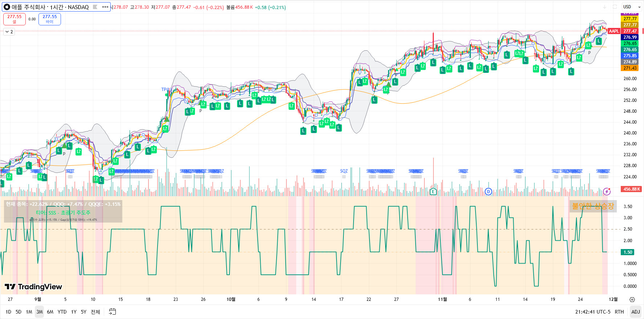This screenshot has height=319, width=644.
Task: Select the YTD time range
Action: 62,312
